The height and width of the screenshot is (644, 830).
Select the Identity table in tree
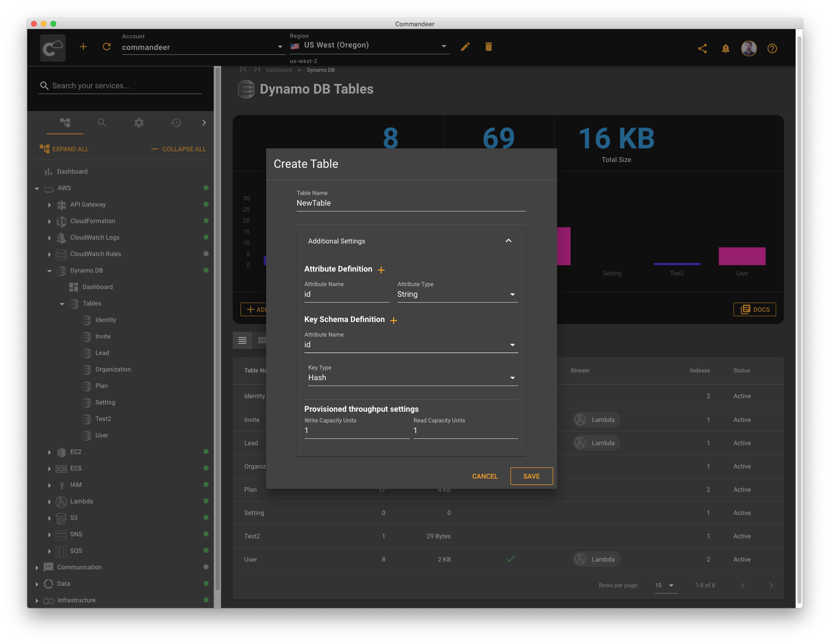[x=106, y=320]
